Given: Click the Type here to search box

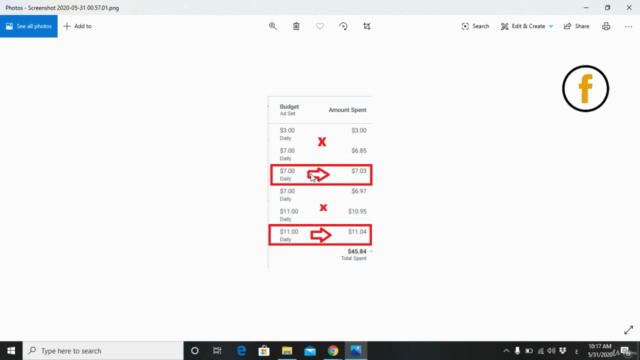Looking at the screenshot, I should coord(103,351).
